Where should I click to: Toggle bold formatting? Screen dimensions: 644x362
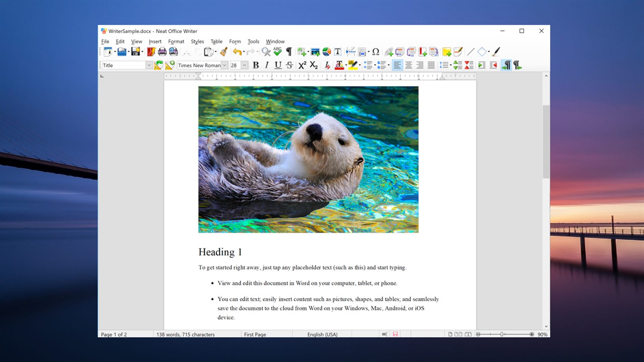[x=255, y=65]
